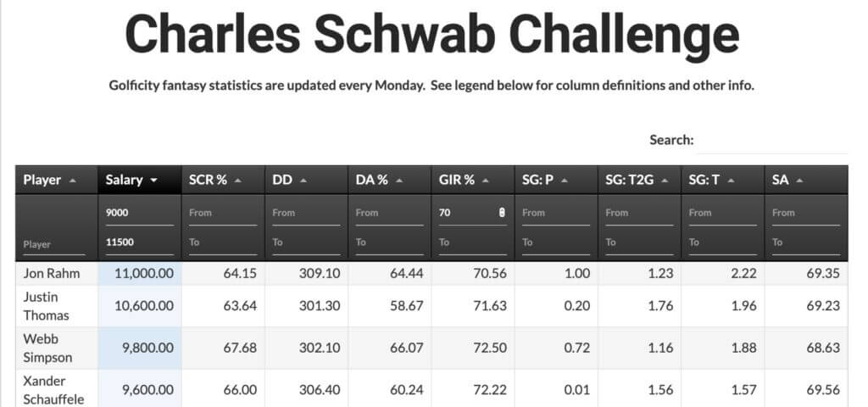This screenshot has width=868, height=407.
Task: Edit the Salary minimum field showing 9000
Action: click(138, 213)
